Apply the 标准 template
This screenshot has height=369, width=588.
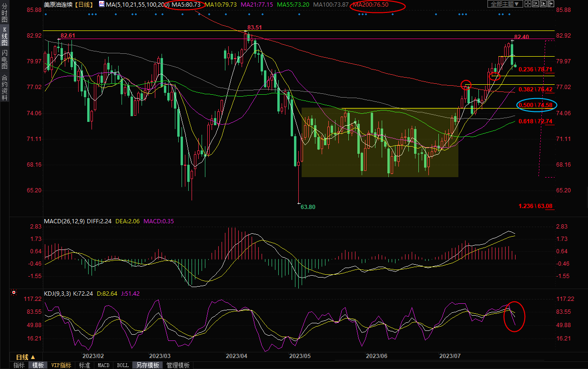pos(84,365)
